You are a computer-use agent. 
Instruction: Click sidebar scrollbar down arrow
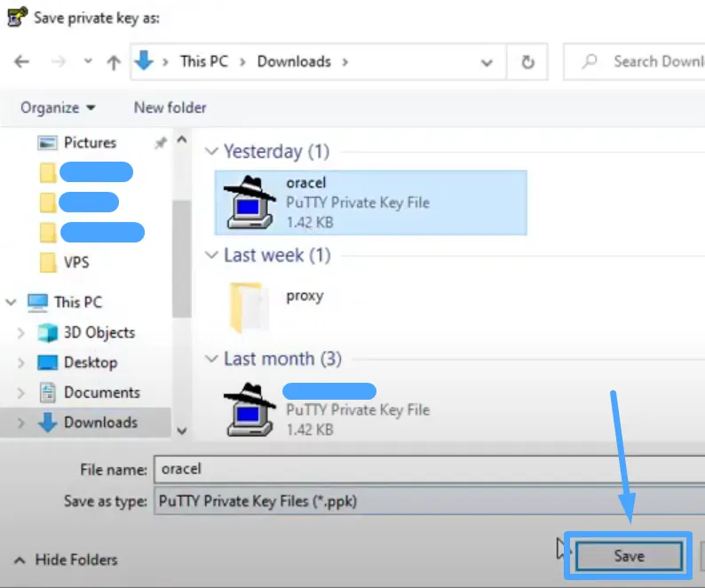click(182, 431)
